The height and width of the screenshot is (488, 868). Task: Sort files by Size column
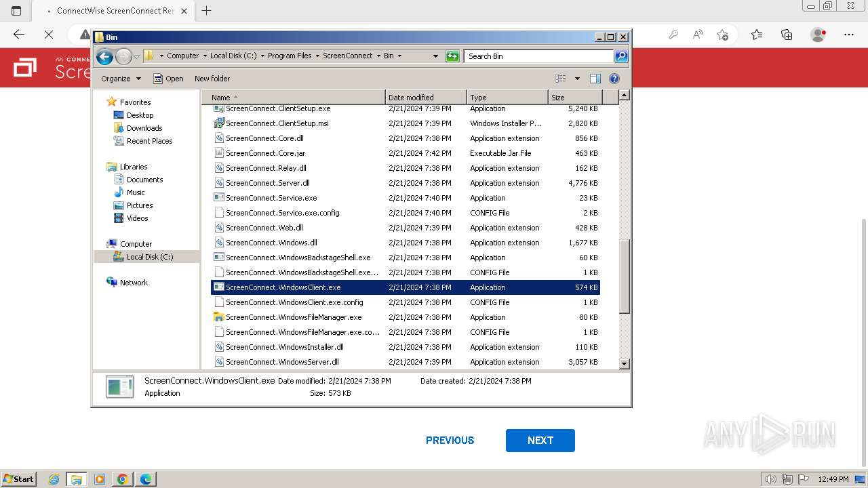[575, 98]
